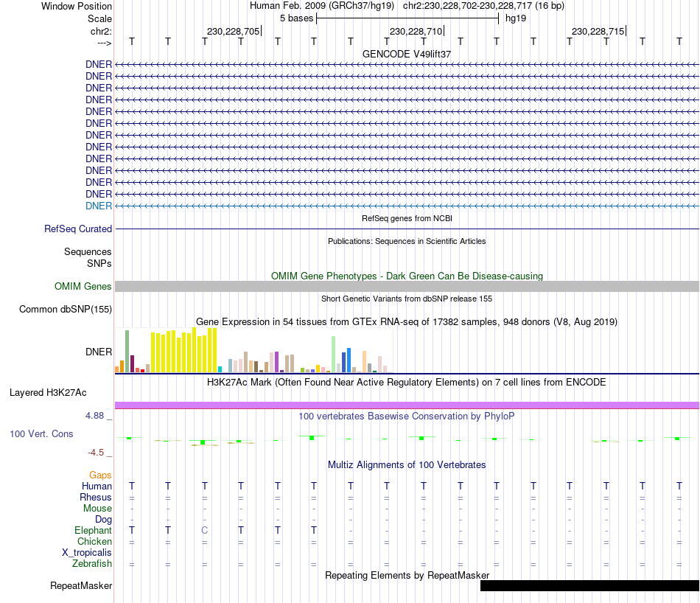Click the OMIM Genes track label
700x603 pixels.
[83, 286]
